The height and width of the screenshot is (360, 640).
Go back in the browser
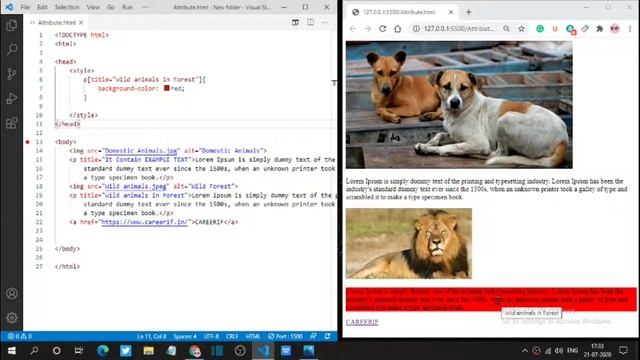353,29
